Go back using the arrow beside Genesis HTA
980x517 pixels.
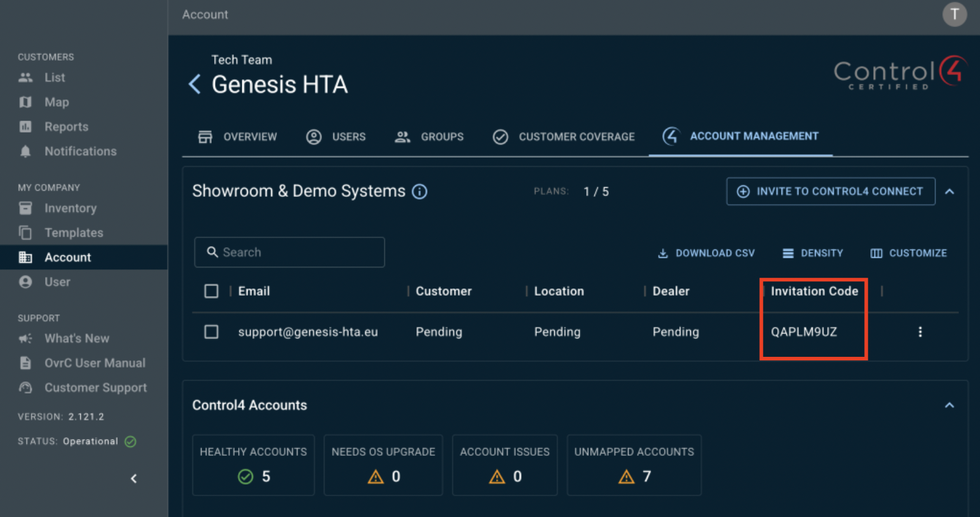(194, 84)
